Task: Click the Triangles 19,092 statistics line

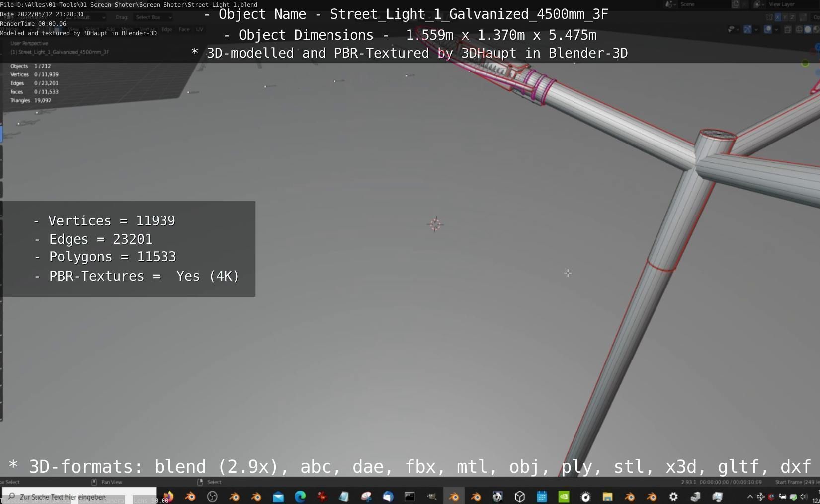Action: coord(31,100)
